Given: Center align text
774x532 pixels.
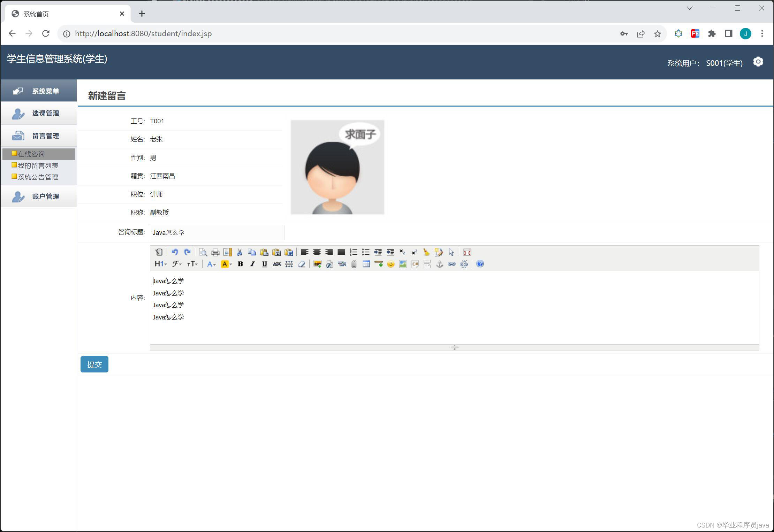Looking at the screenshot, I should pos(317,252).
